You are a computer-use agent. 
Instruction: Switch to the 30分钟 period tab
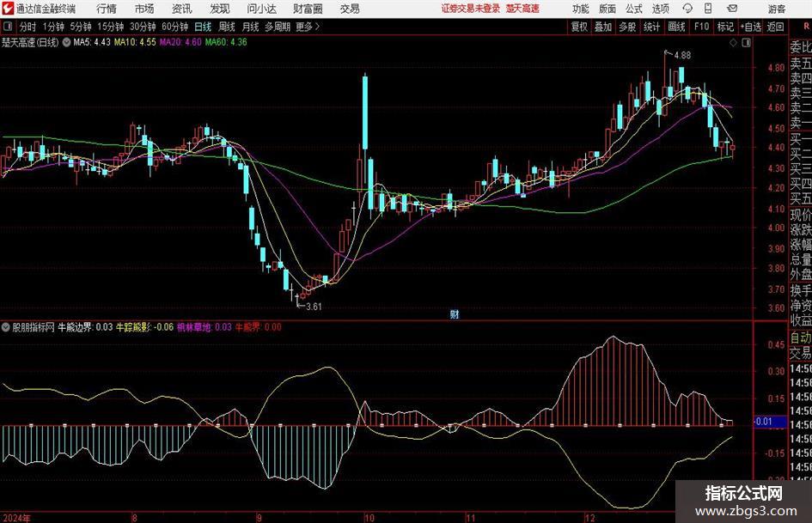143,27
